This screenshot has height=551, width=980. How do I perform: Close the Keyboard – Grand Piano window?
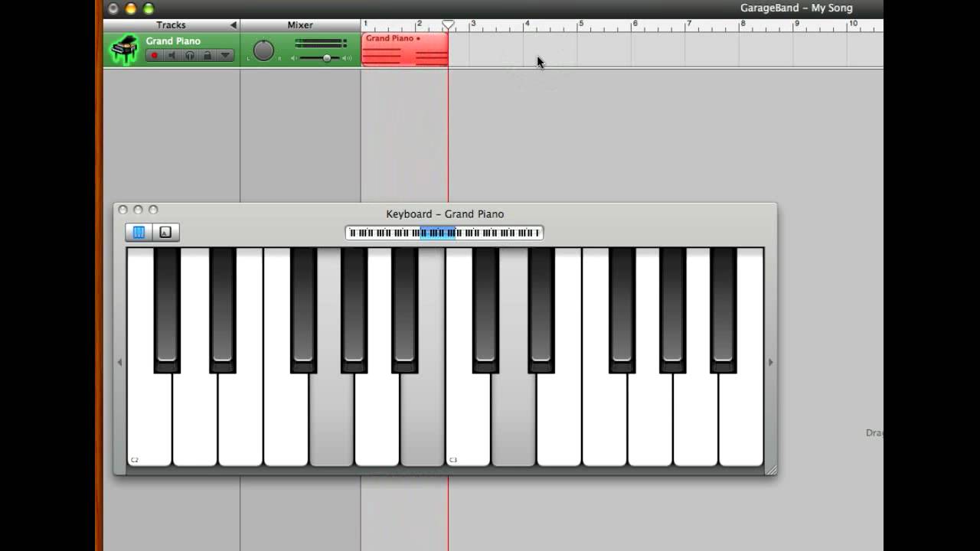[x=122, y=210]
